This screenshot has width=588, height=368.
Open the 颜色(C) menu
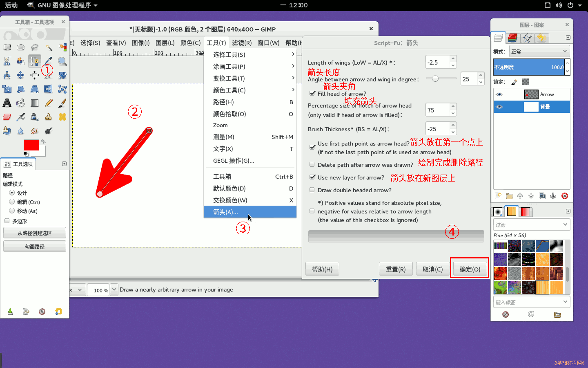(191, 43)
